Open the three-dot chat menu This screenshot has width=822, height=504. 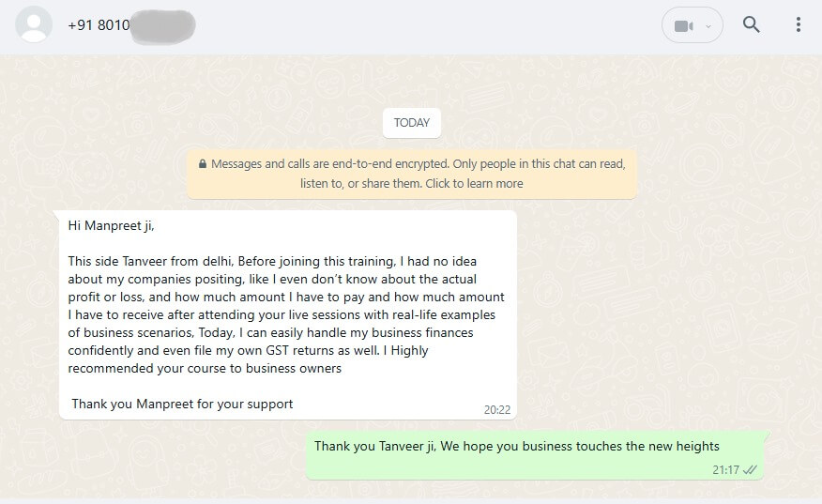(799, 25)
